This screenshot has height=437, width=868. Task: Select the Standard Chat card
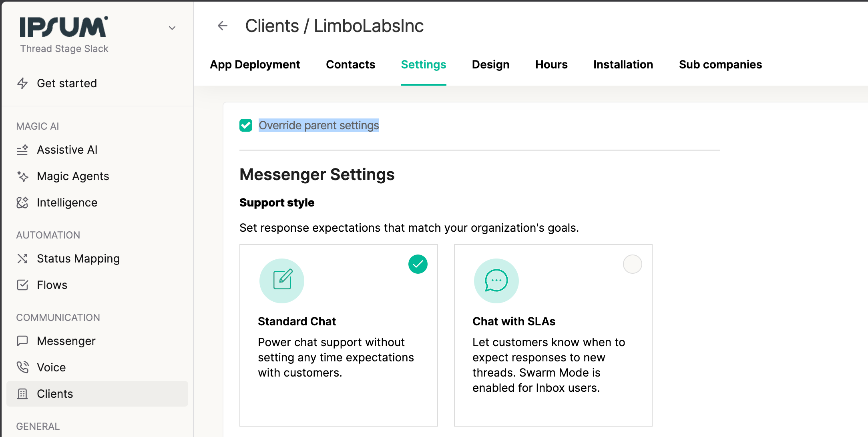pos(338,335)
